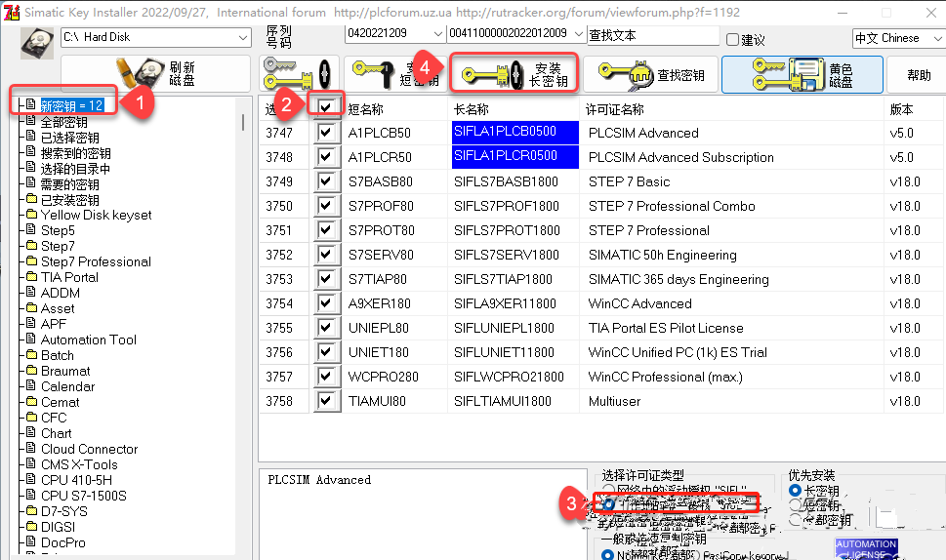946x560 pixels.
Task: Select the 新密钥 = 12 tree item
Action: click(71, 106)
